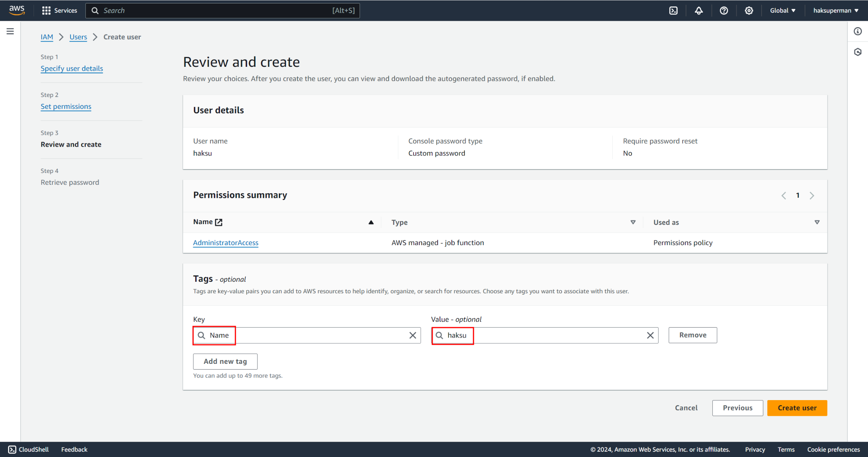Open the info panel icon on right
The image size is (868, 457).
click(x=858, y=31)
